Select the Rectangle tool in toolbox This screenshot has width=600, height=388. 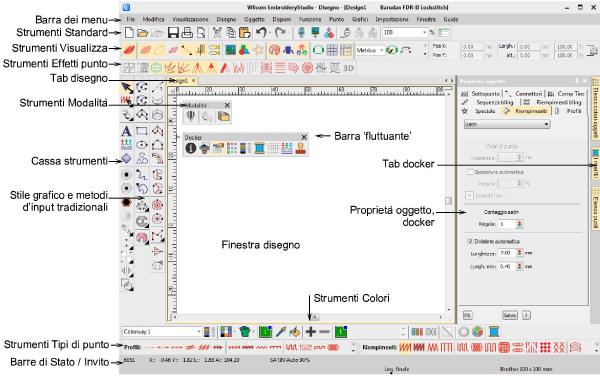coord(142,131)
